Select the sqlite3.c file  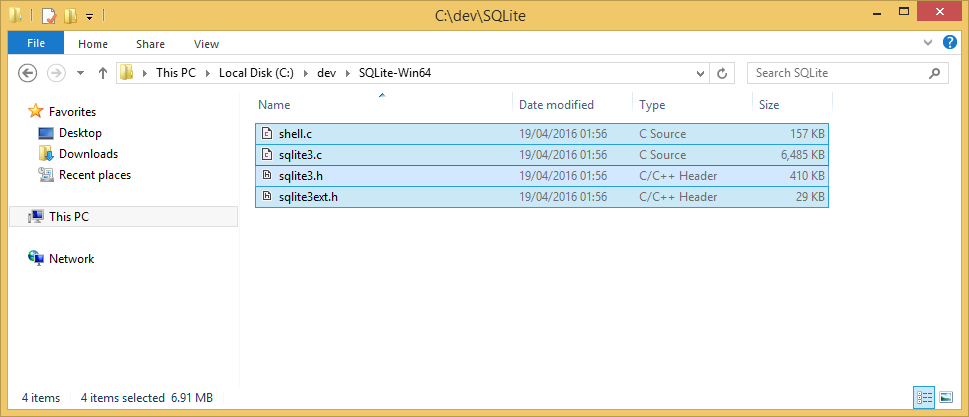point(542,155)
